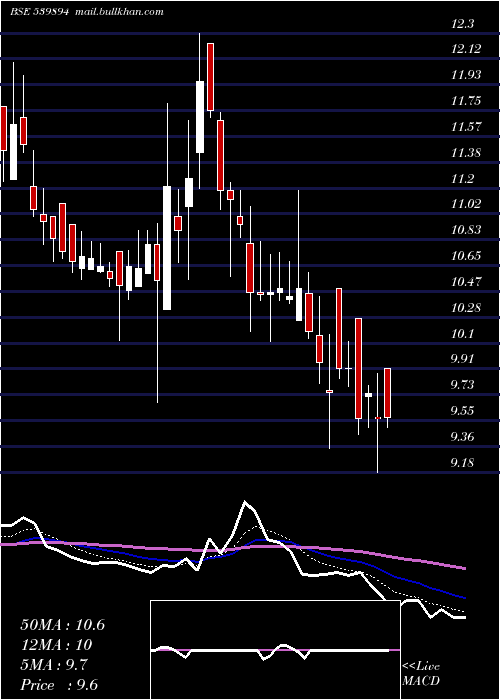Click inside the MACD inset chart box
500x700 pixels.
275,650
